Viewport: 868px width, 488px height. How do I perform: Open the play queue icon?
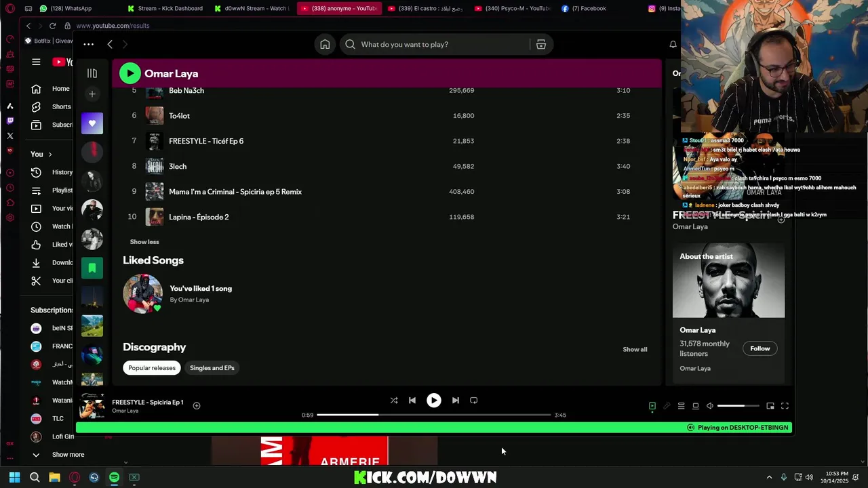click(682, 406)
